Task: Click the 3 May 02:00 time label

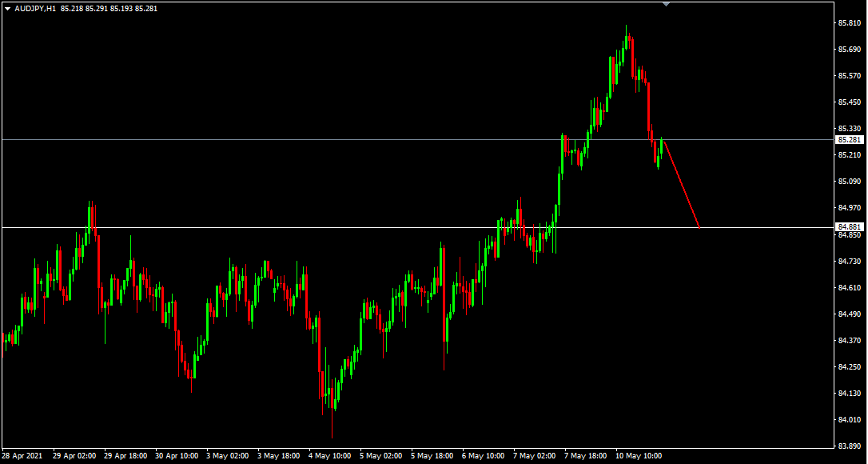Action: click(228, 456)
